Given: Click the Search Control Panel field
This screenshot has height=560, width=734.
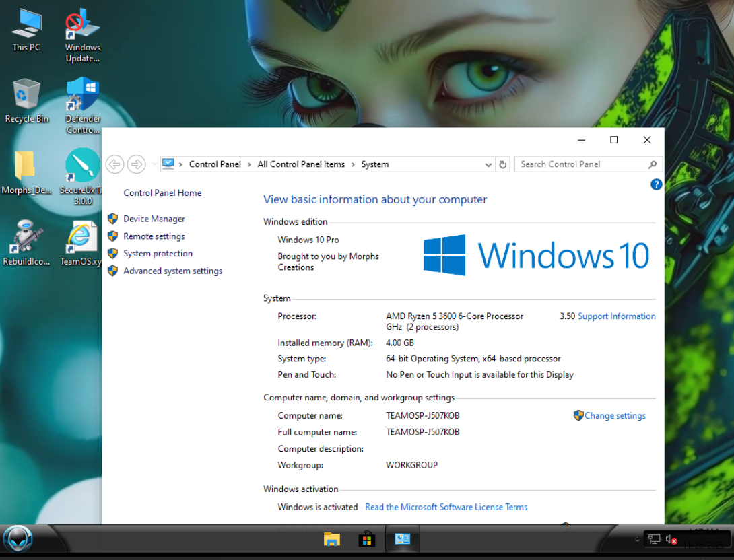Looking at the screenshot, I should pos(582,164).
